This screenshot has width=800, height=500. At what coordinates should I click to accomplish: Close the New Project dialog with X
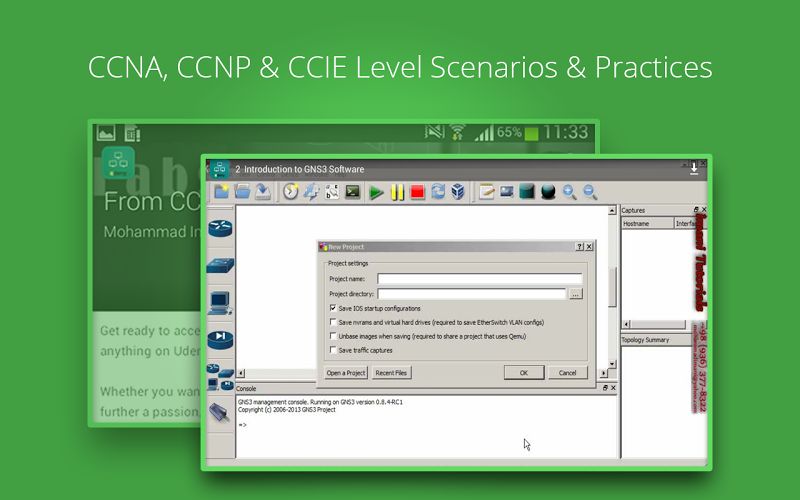(x=589, y=246)
